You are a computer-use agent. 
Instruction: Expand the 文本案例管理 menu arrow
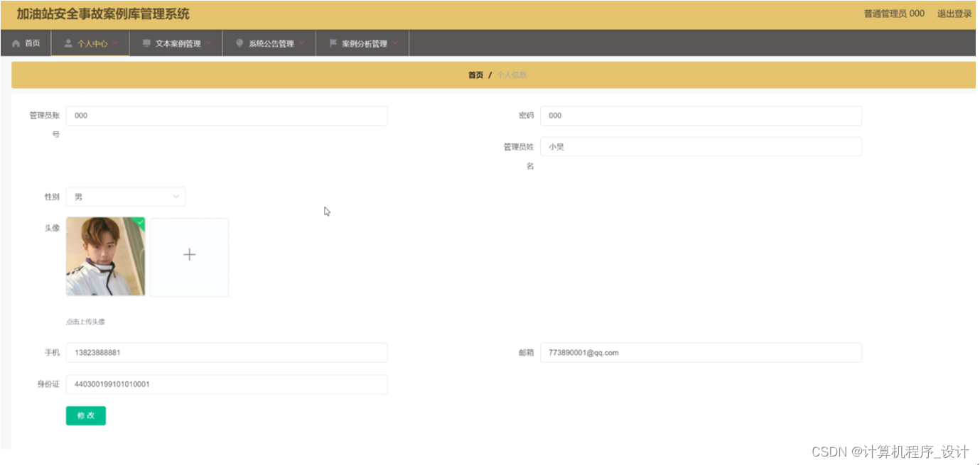point(208,43)
